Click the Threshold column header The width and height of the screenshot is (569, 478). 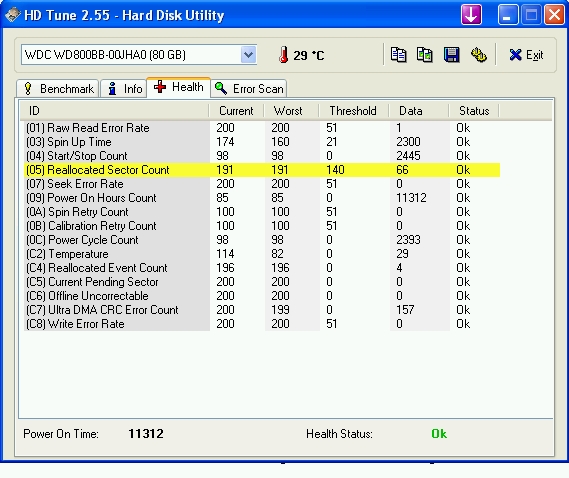353,111
